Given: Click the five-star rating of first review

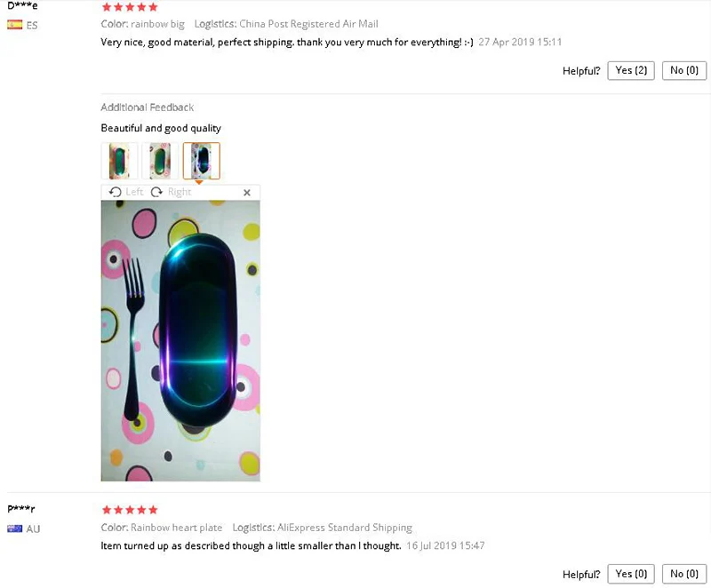Looking at the screenshot, I should coord(130,7).
